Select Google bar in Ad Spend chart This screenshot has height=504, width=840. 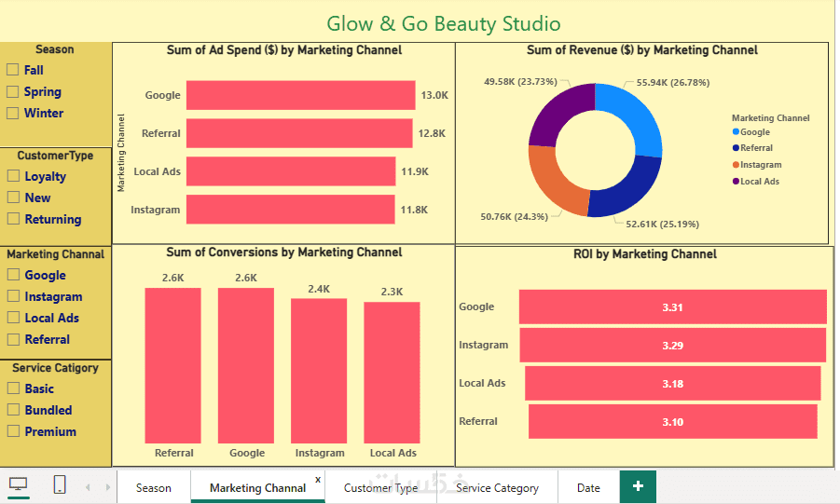300,95
